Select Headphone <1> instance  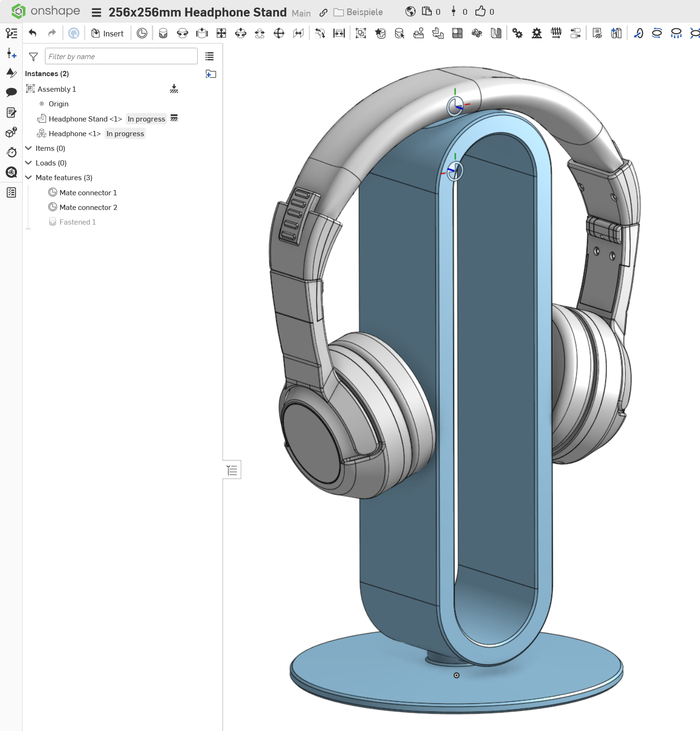point(75,134)
